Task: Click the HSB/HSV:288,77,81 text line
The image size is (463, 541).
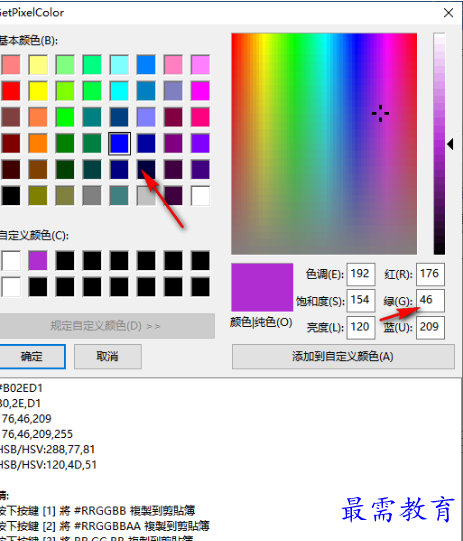Action: pyautogui.click(x=47, y=449)
